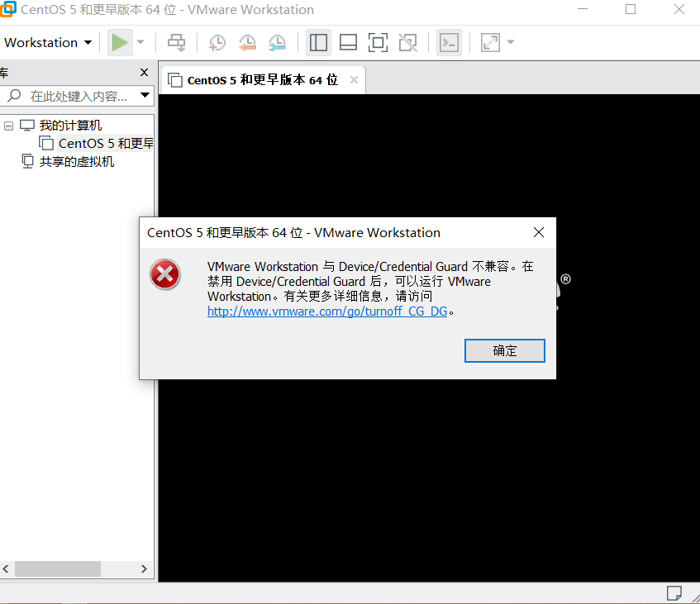The height and width of the screenshot is (604, 700).
Task: Close the CentOS 5 virtual machine tab
Action: point(354,80)
